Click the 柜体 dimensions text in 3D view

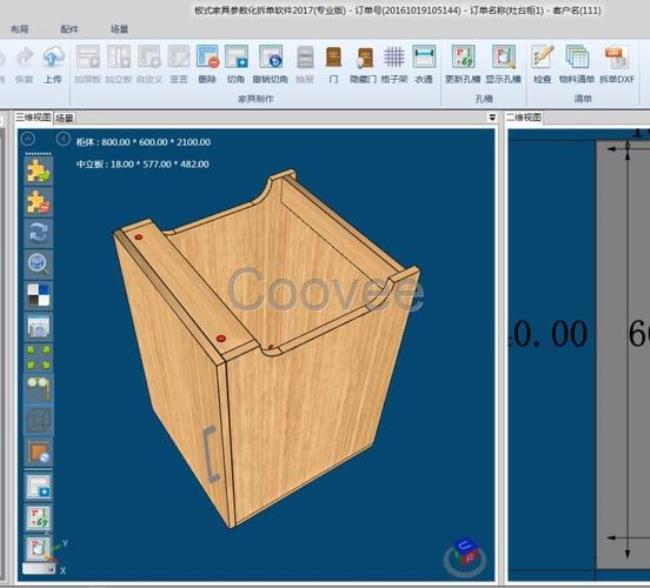coord(143,142)
